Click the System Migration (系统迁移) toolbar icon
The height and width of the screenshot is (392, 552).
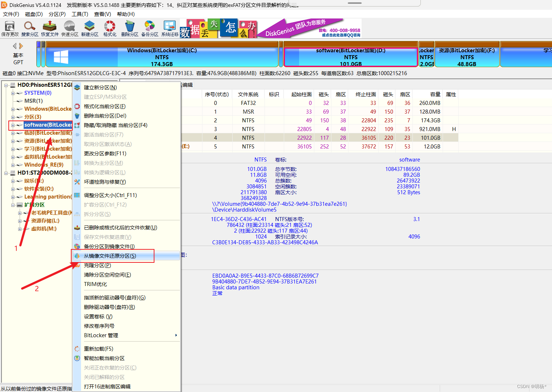[170, 28]
